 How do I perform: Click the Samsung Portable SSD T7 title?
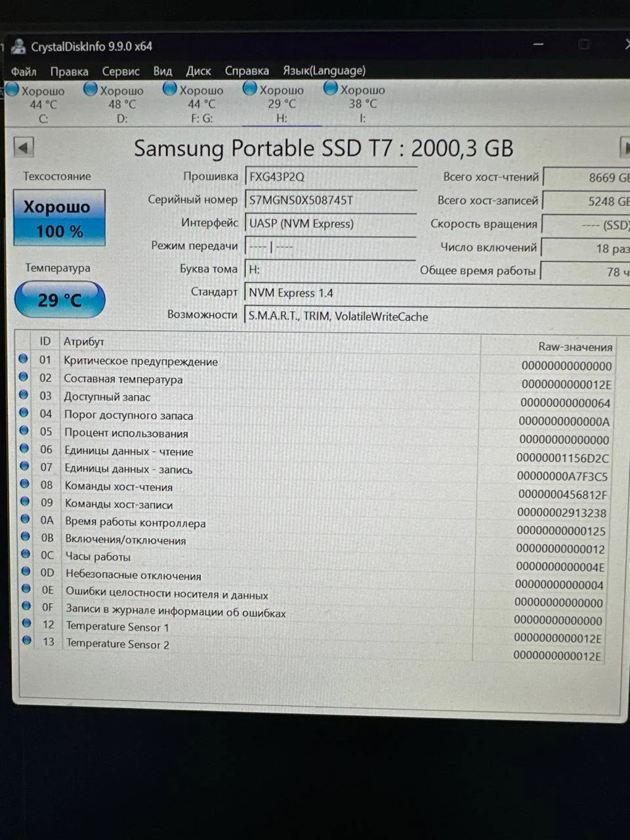323,148
